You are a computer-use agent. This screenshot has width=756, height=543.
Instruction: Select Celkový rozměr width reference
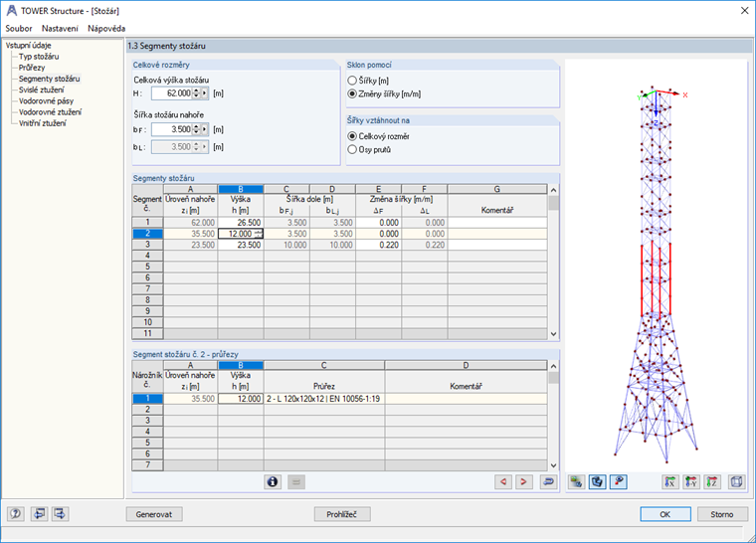[x=352, y=136]
